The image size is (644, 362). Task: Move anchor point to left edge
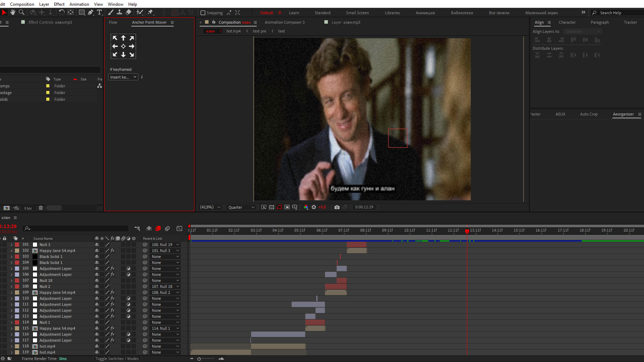tap(115, 46)
